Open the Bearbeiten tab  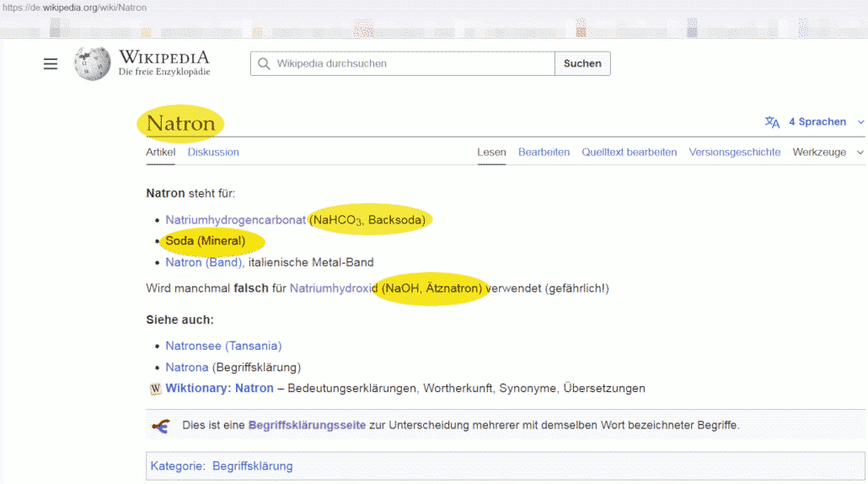544,153
